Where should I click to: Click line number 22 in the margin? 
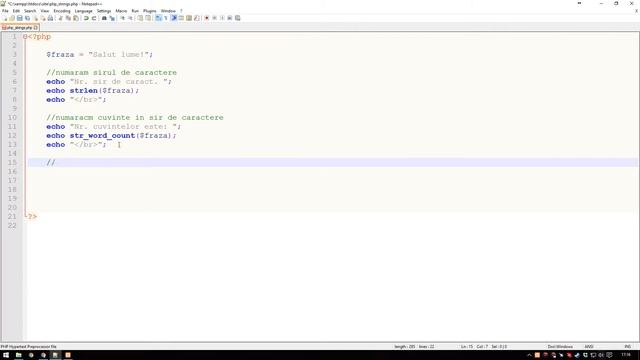12,225
